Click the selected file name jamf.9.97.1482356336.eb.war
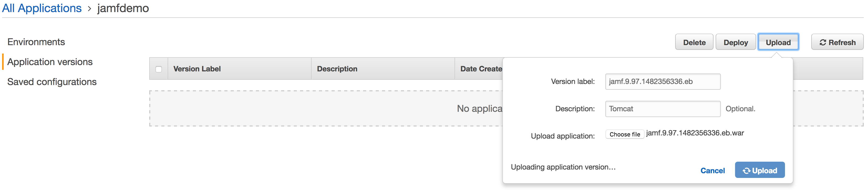 pyautogui.click(x=695, y=133)
